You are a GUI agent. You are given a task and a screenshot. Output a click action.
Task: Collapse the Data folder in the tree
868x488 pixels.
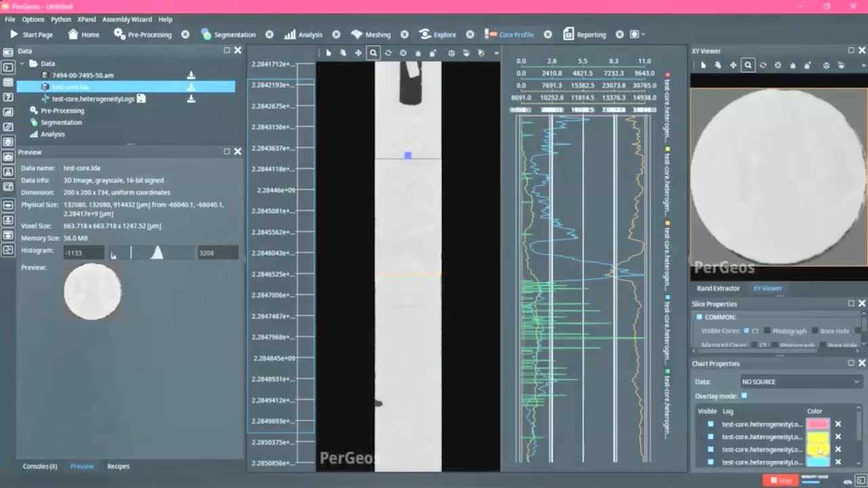click(x=22, y=64)
